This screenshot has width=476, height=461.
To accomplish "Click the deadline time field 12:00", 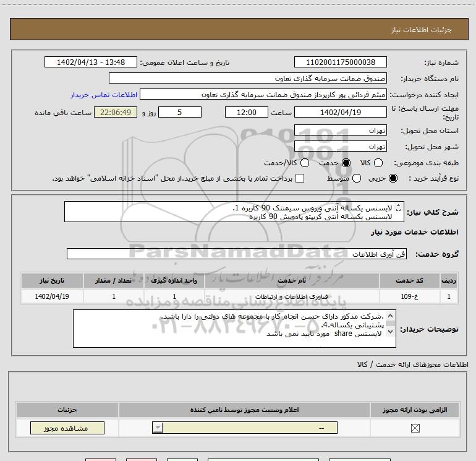I will 247,112.
